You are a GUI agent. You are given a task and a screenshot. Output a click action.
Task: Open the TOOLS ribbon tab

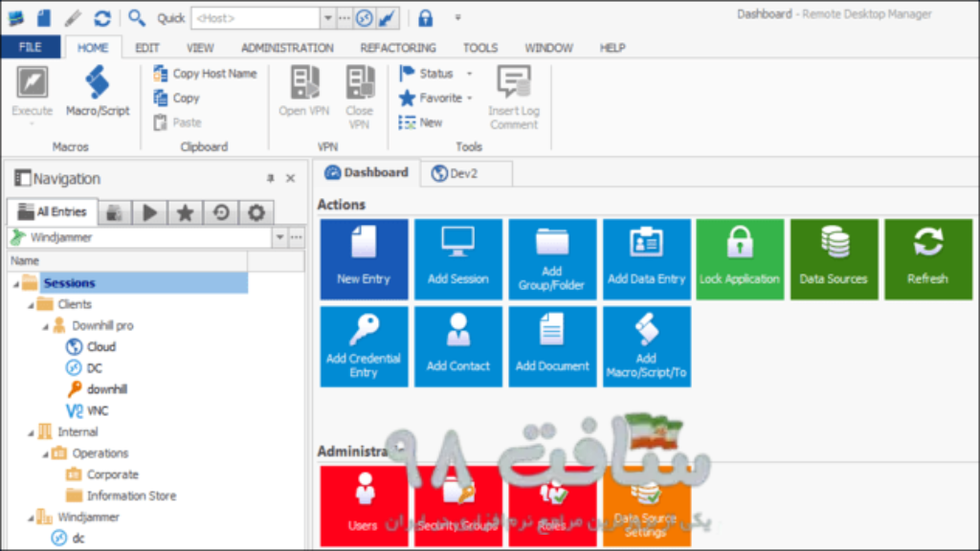point(480,48)
